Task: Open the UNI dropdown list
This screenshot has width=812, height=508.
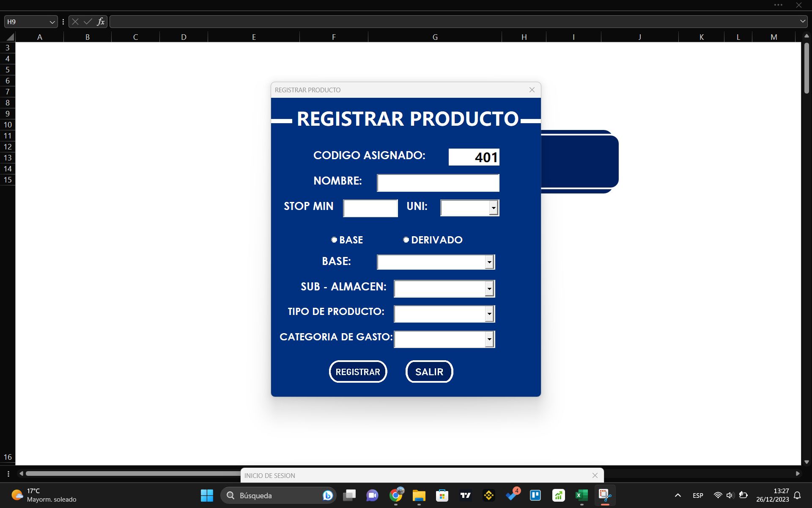Action: point(494,208)
